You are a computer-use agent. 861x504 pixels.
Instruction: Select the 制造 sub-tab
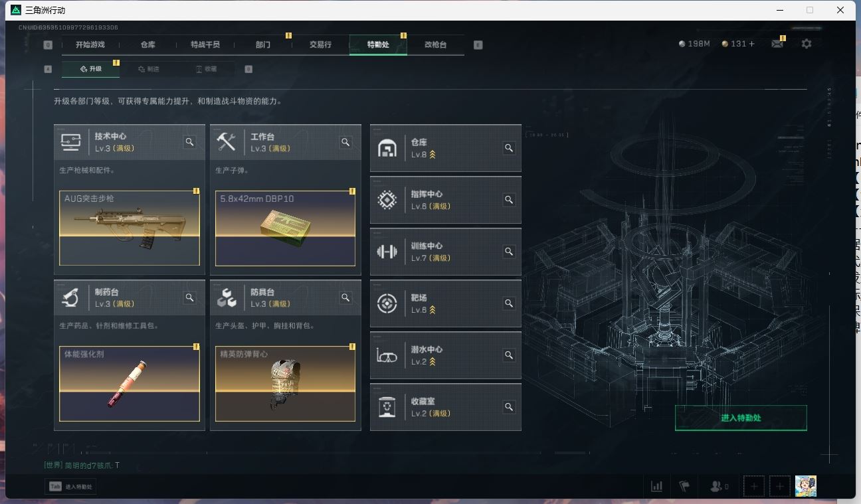[149, 69]
